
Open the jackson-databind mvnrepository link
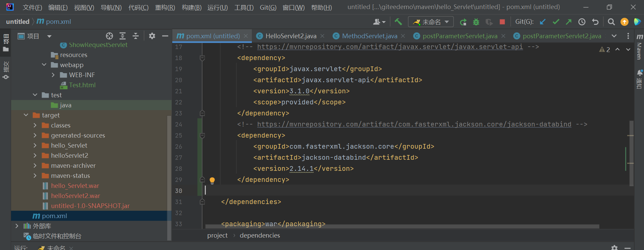point(414,124)
